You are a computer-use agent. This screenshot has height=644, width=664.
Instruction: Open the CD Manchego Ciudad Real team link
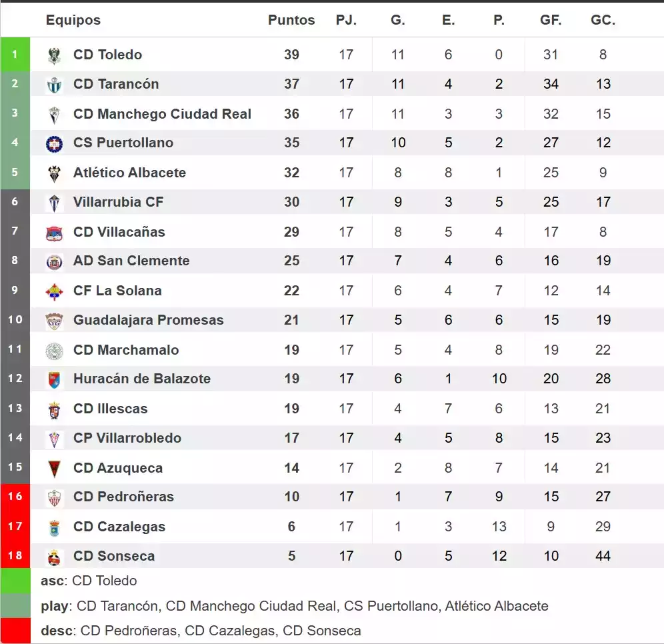click(162, 114)
